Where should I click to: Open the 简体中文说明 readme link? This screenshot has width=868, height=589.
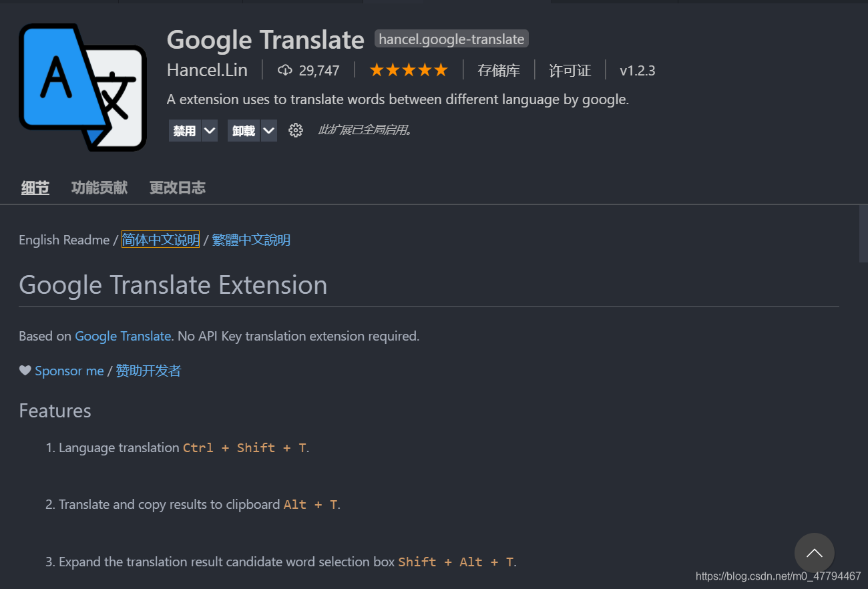click(x=160, y=239)
